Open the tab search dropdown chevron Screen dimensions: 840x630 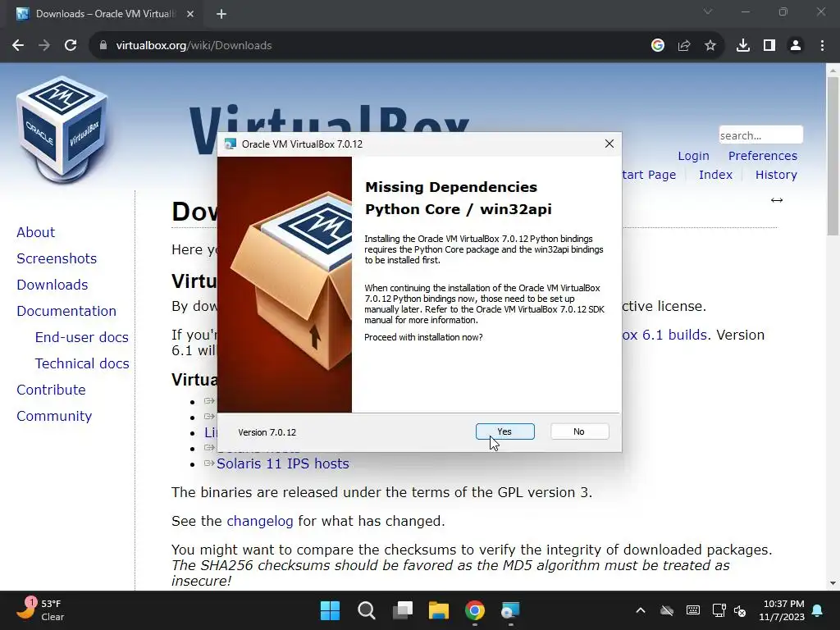[708, 11]
